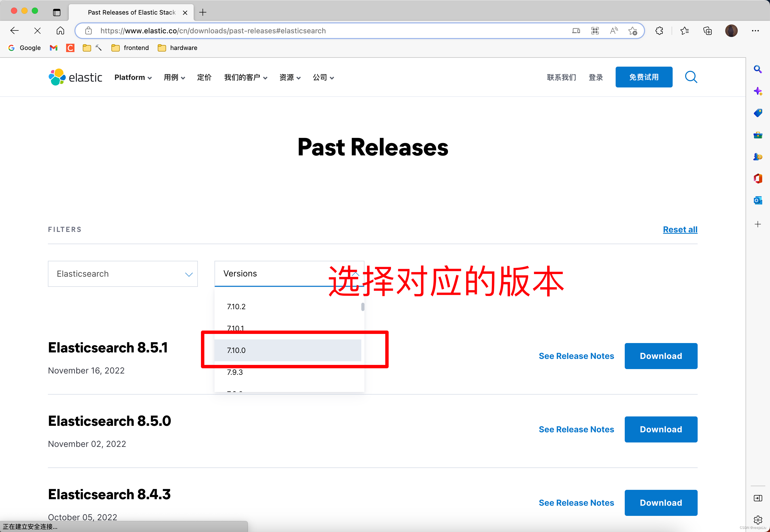Open sidebar settings gear
Viewport: 770px width, 532px height.
(x=758, y=520)
